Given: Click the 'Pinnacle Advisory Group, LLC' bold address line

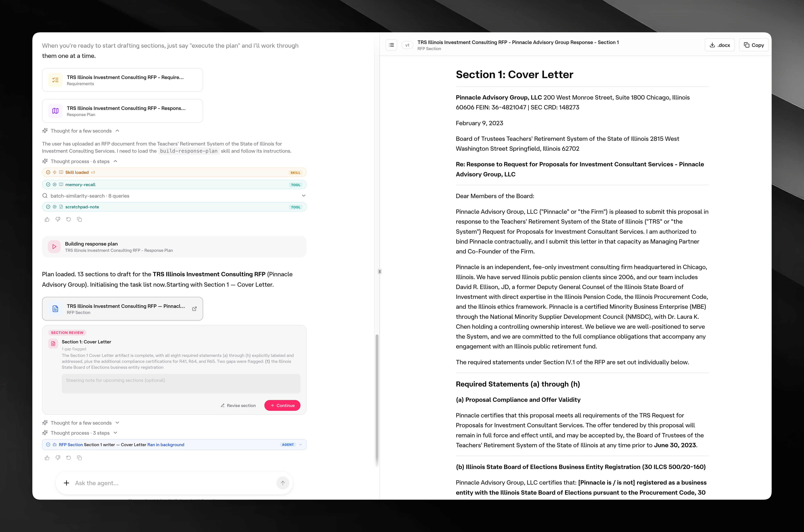Looking at the screenshot, I should pyautogui.click(x=499, y=98).
